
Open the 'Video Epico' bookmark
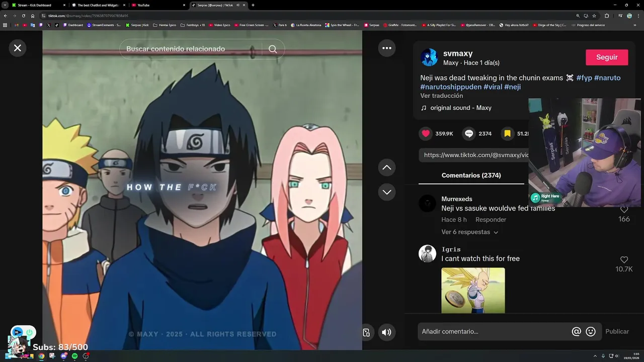219,25
